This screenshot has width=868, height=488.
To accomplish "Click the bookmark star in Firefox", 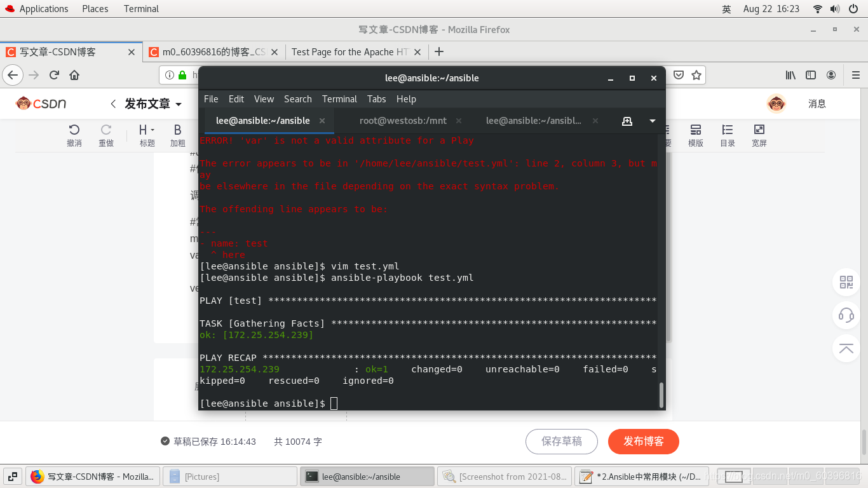I will 696,75.
